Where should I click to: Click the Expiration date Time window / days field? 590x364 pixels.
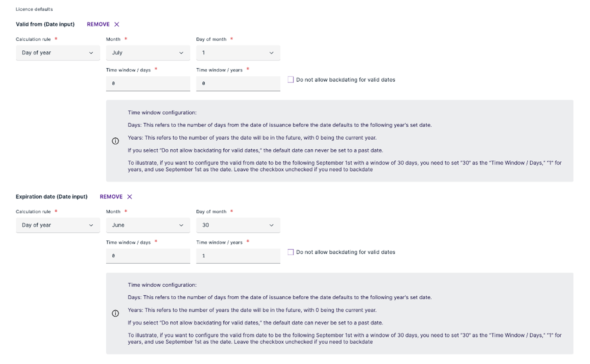coord(148,256)
